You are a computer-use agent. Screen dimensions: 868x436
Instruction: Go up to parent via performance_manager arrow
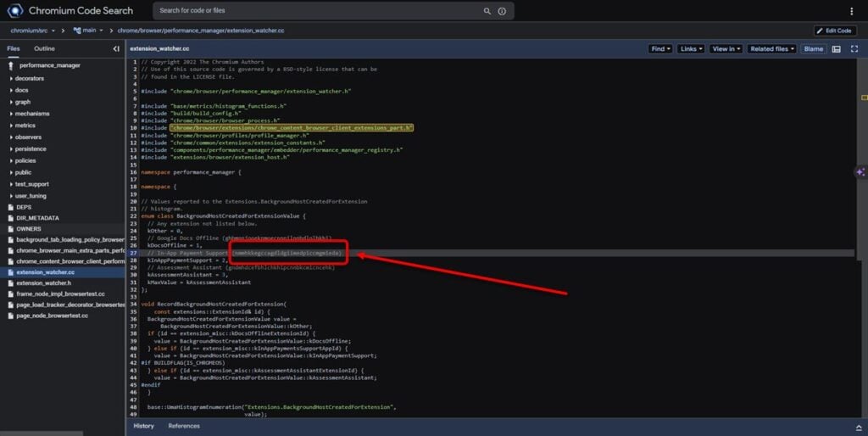pyautogui.click(x=12, y=64)
